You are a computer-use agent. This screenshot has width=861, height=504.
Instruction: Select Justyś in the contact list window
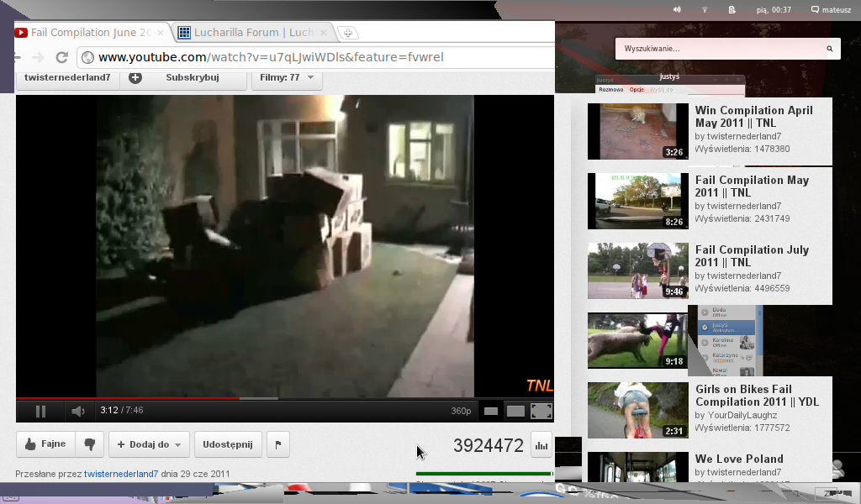tap(726, 328)
